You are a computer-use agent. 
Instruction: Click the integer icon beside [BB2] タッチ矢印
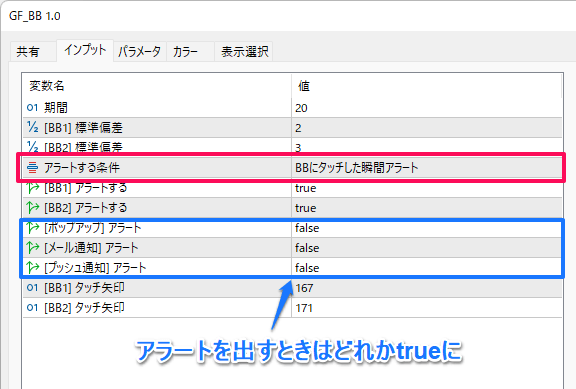click(x=32, y=307)
